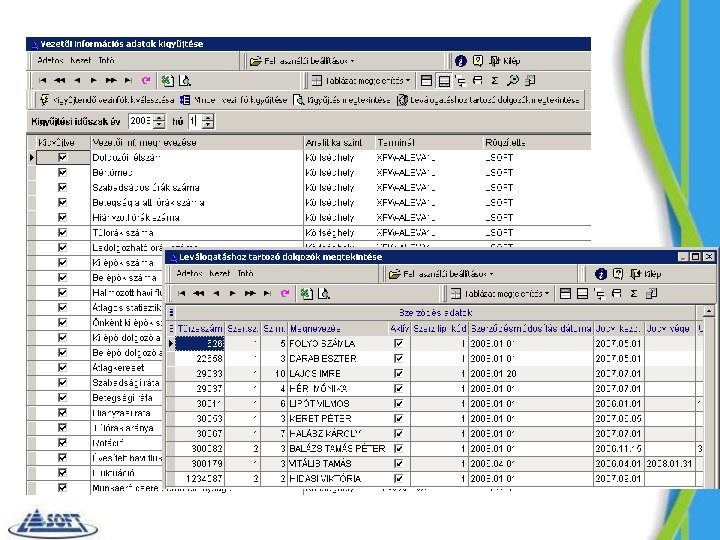Toggle Kigyűjtve checkbox for Átlagkereset row
The width and height of the screenshot is (720, 540).
coord(62,368)
